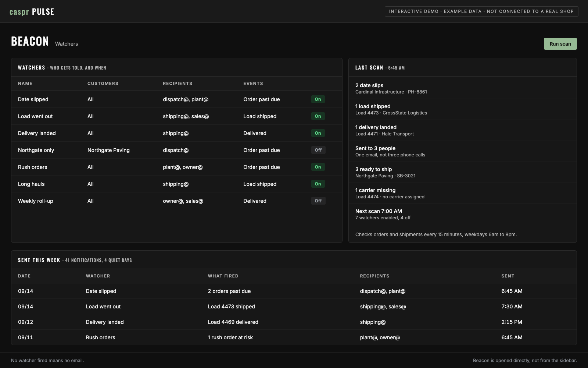The image size is (588, 368).
Task: Click the 09/12 date cell
Action: 25,322
